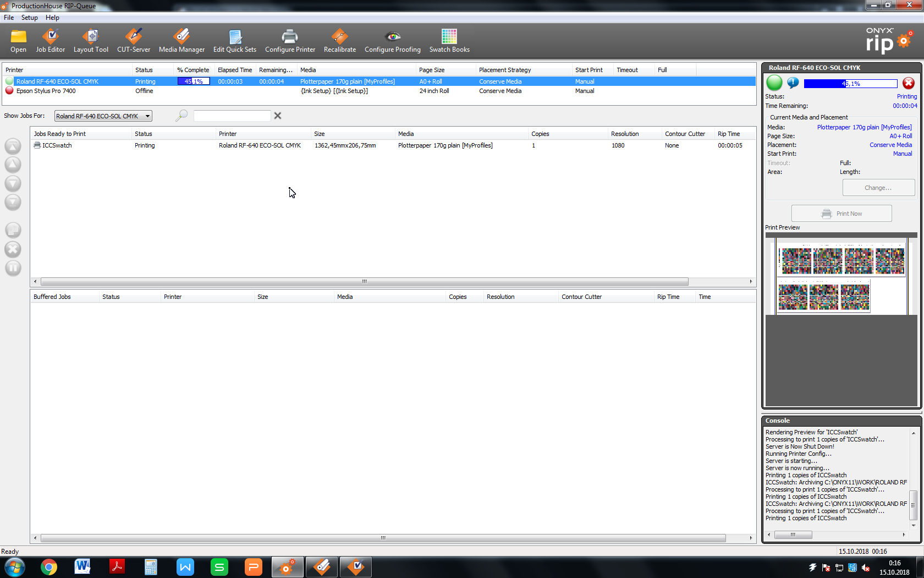The height and width of the screenshot is (578, 924).
Task: Click the 45,1% progress bar in right panel
Action: click(x=850, y=84)
